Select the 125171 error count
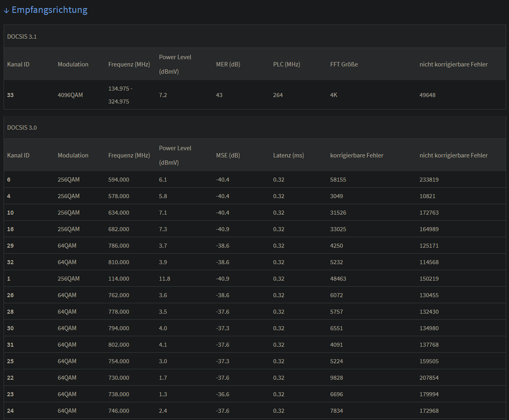The width and height of the screenshot is (509, 420). pyautogui.click(x=429, y=246)
